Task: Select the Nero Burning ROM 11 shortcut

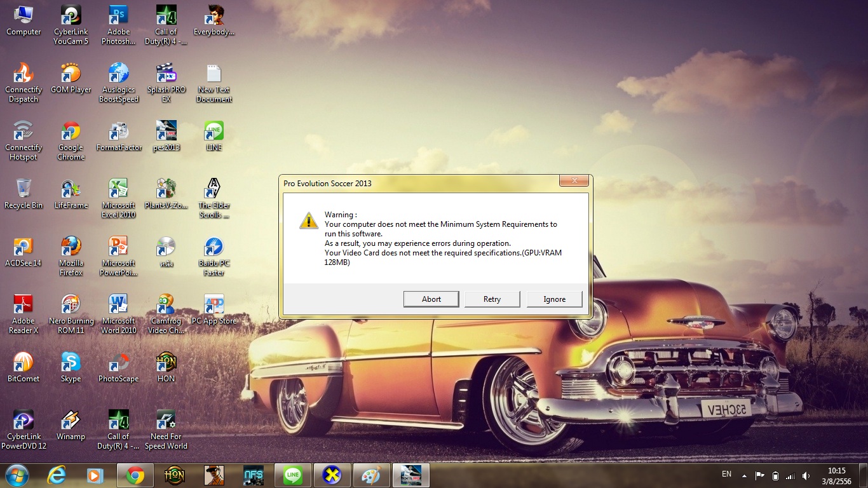Action: pyautogui.click(x=71, y=315)
